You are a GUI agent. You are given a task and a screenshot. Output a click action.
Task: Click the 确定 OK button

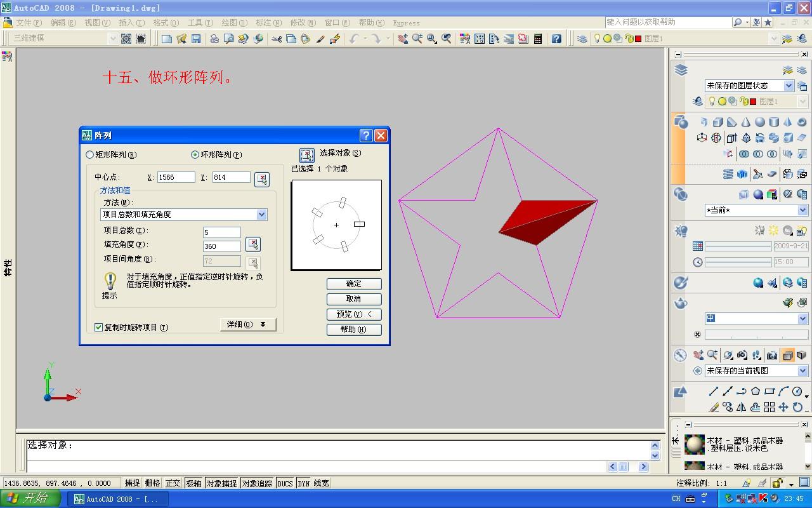click(x=354, y=284)
